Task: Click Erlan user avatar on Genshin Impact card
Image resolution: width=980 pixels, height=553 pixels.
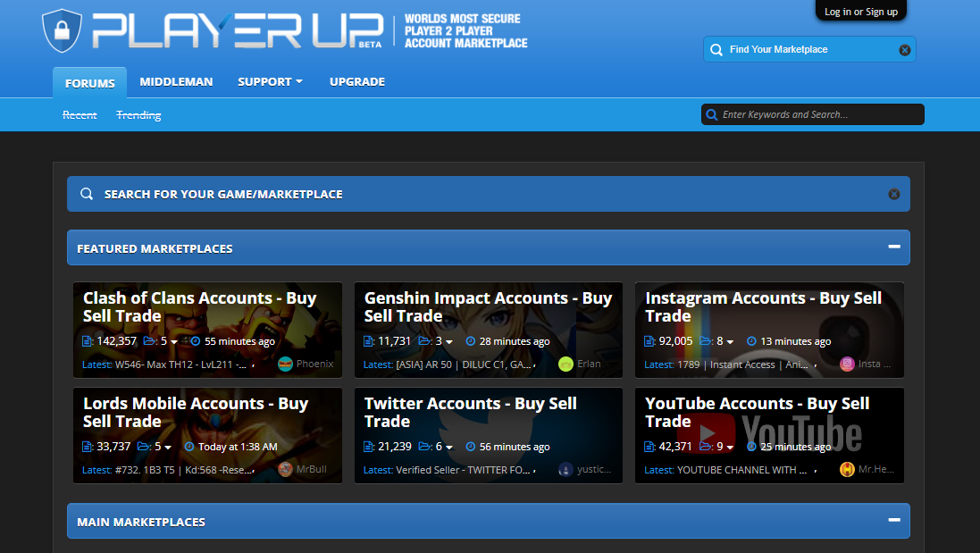Action: (x=565, y=364)
